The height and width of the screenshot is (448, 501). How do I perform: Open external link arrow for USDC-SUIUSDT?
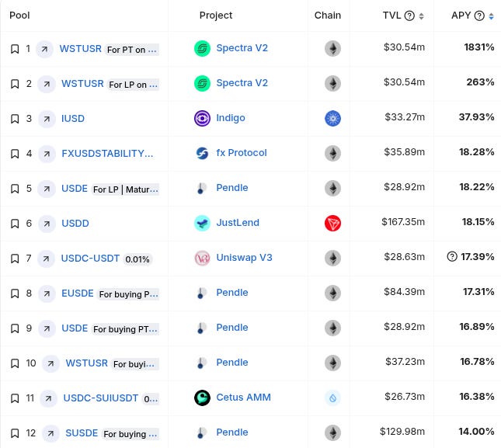point(49,398)
